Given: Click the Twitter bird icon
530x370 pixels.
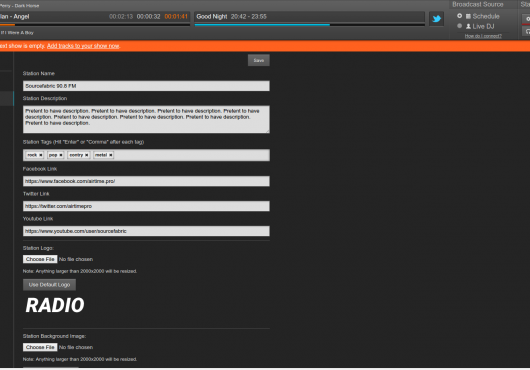Looking at the screenshot, I should pos(436,19).
